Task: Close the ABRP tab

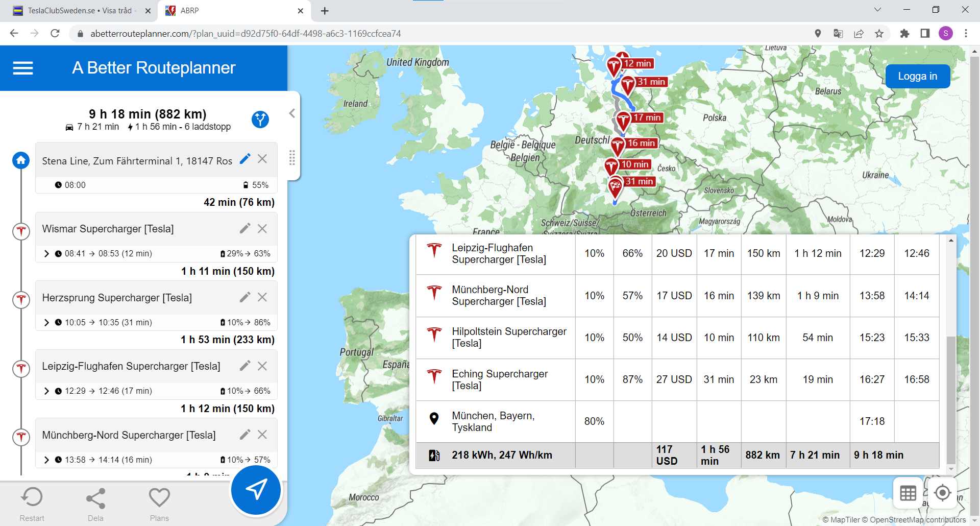Action: (300, 11)
